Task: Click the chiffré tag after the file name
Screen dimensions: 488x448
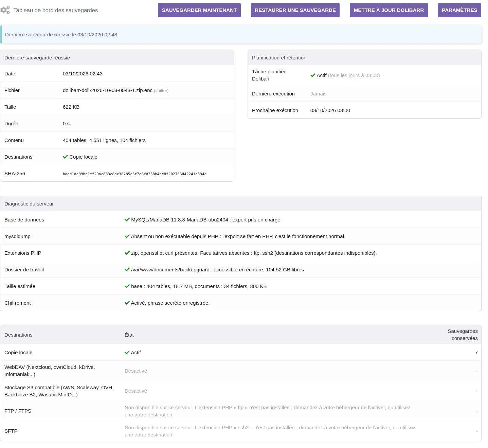Action: point(161,91)
